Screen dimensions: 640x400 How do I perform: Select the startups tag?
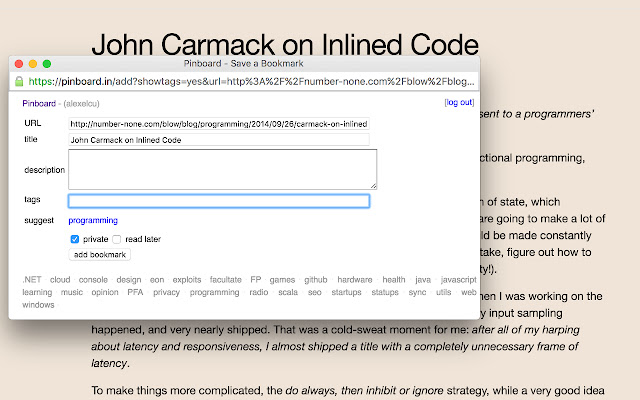[346, 292]
